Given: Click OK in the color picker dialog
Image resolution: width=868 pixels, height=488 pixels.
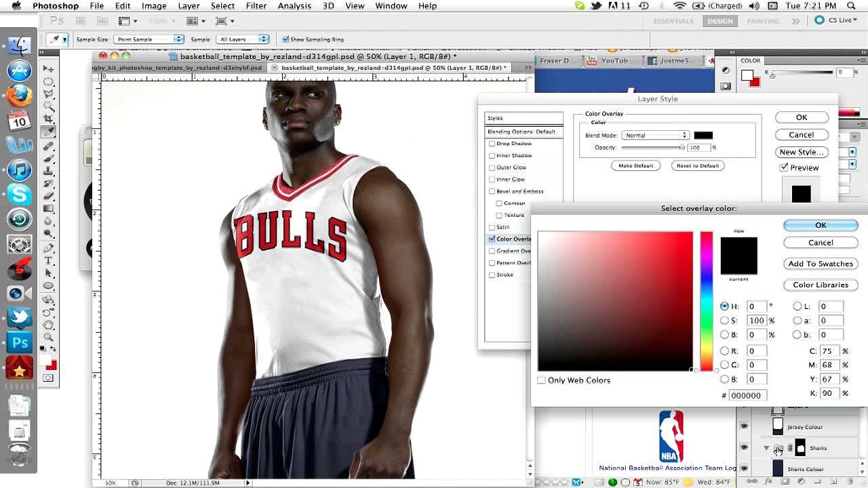Looking at the screenshot, I should [821, 225].
